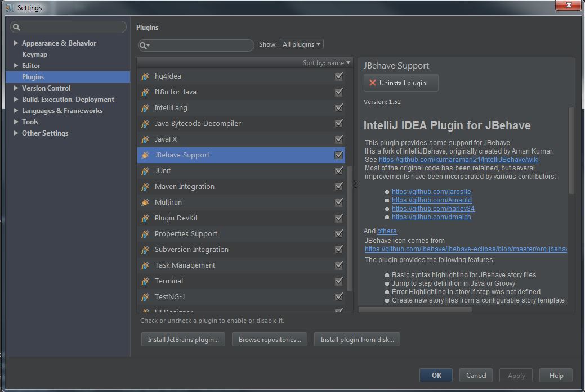Open the IntelliJBehave wiki link

click(458, 160)
